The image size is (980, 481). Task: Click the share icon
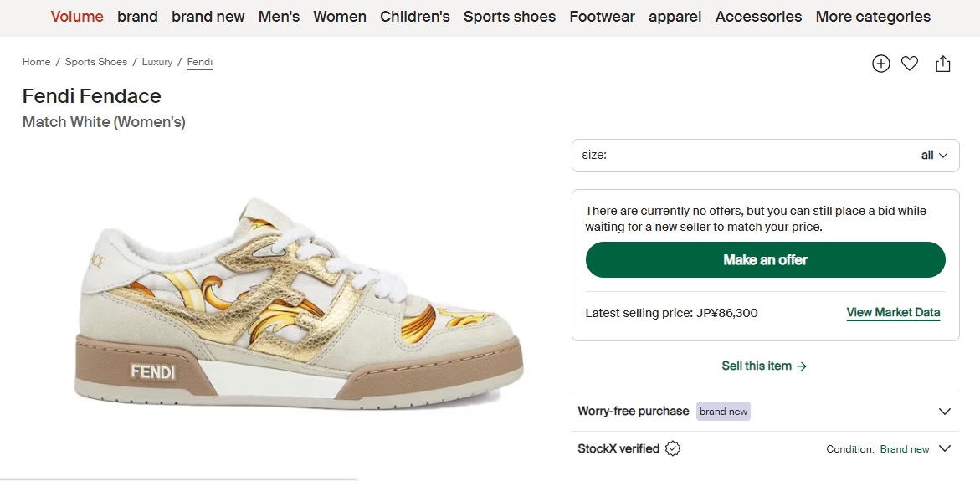click(x=943, y=64)
